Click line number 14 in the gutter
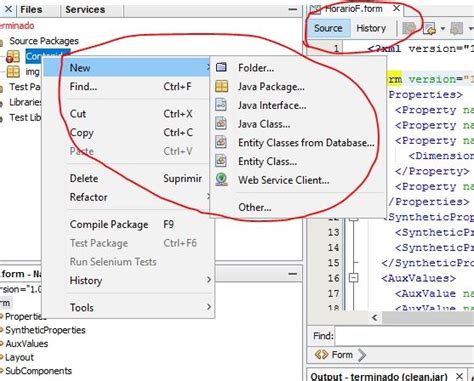This screenshot has height=381, width=474. point(333,247)
